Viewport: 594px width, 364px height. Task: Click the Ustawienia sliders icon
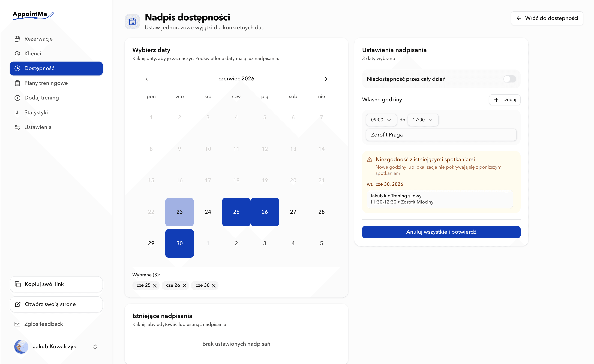click(17, 127)
